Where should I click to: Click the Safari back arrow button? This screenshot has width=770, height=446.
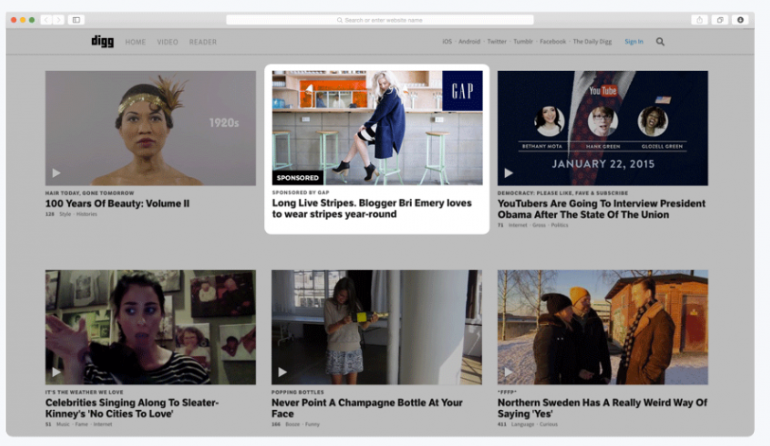(x=46, y=19)
